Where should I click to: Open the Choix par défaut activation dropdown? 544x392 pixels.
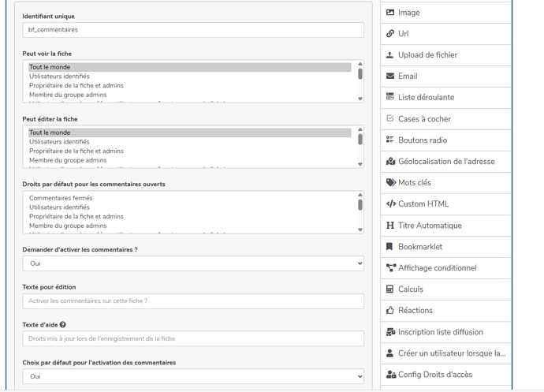tap(193, 376)
